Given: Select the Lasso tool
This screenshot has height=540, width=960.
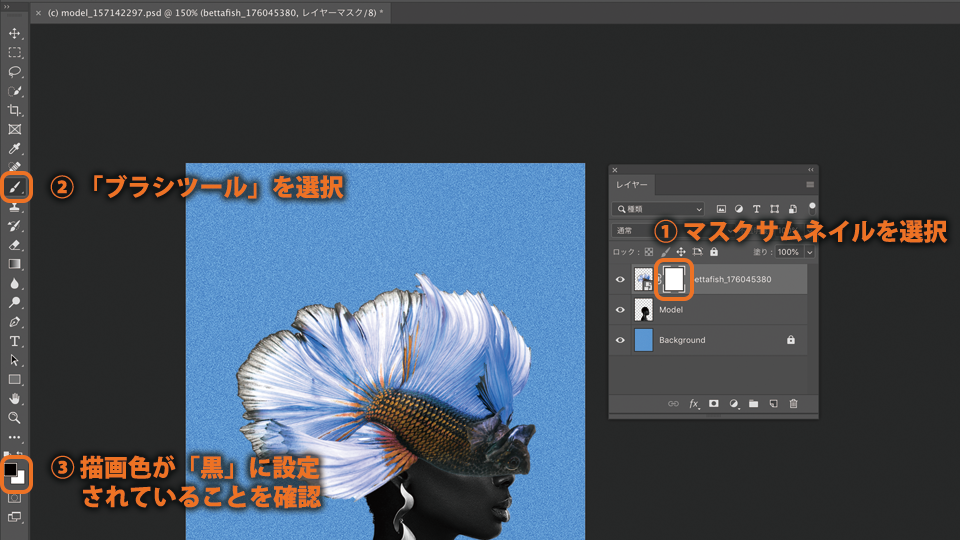Looking at the screenshot, I should (14, 72).
